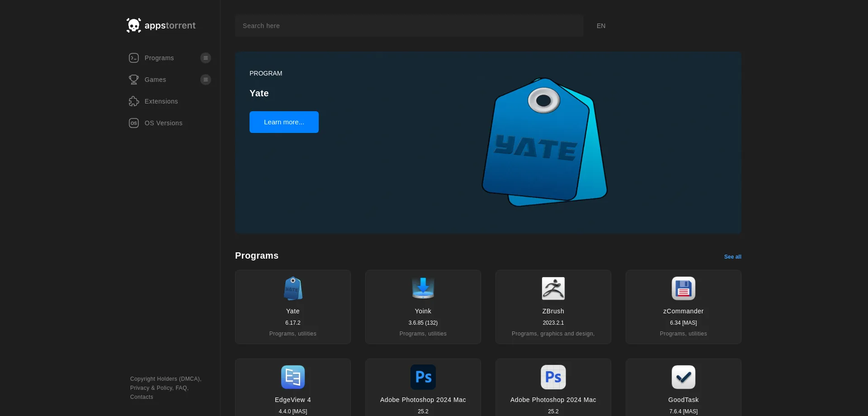This screenshot has height=416, width=868.
Task: Open the FAQ footer link
Action: click(182, 388)
